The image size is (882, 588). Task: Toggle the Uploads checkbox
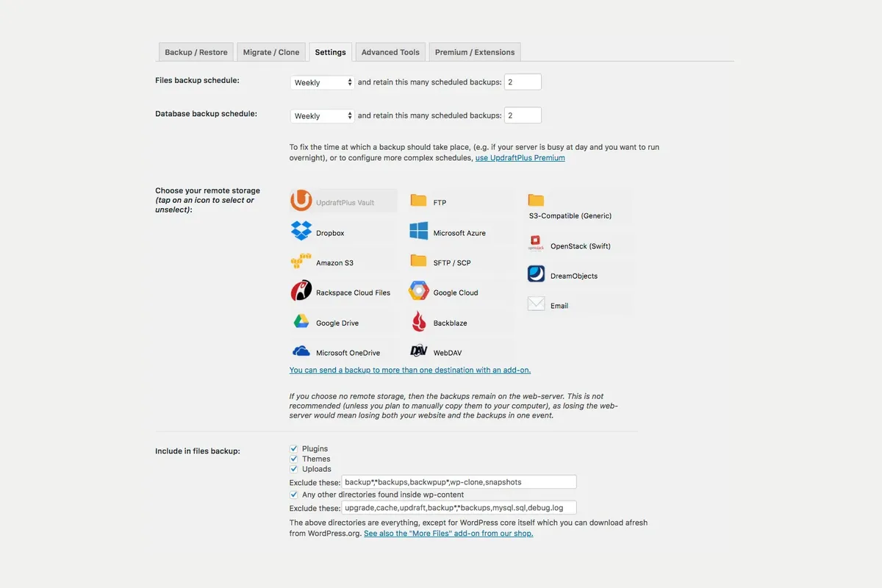pos(294,469)
